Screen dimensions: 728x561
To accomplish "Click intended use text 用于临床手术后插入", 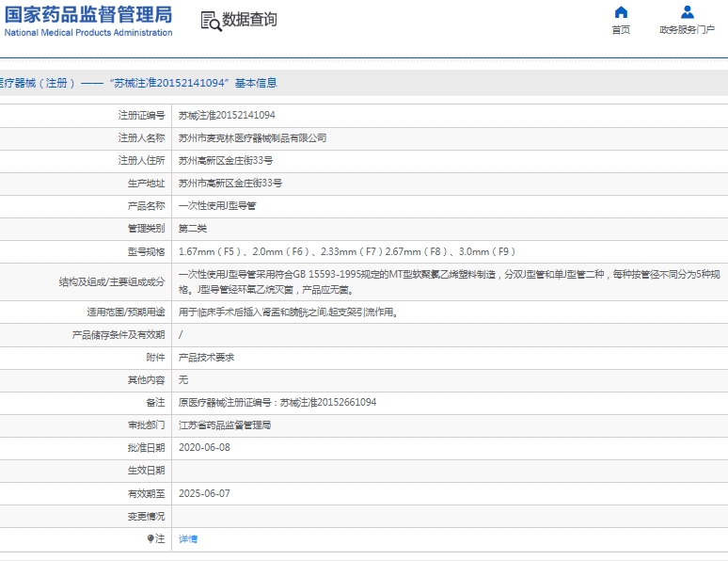I will (x=289, y=313).
